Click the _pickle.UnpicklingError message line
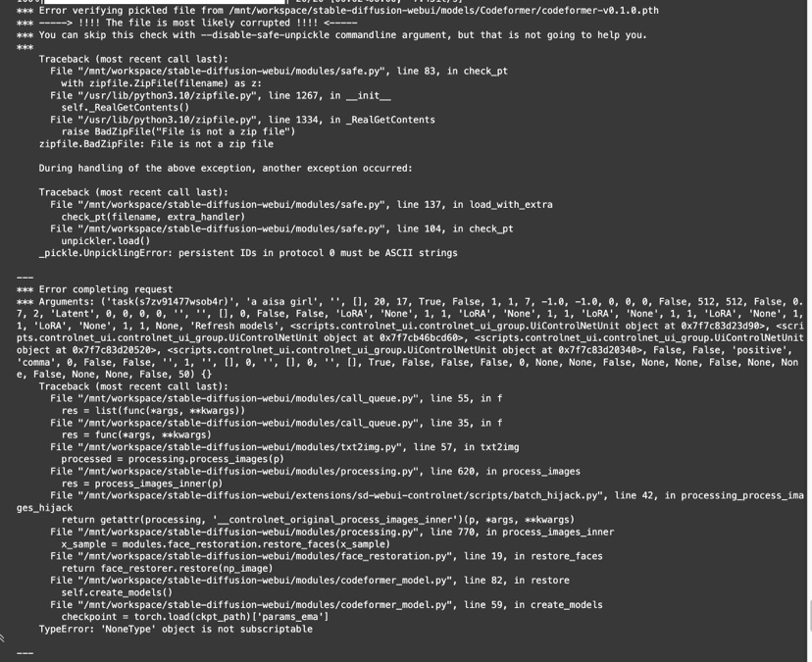 click(x=248, y=253)
